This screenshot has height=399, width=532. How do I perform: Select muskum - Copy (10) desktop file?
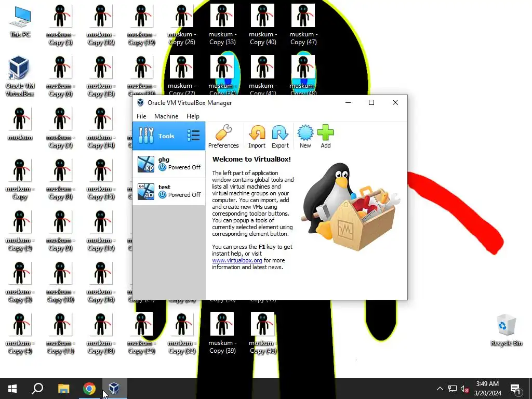[60, 283]
